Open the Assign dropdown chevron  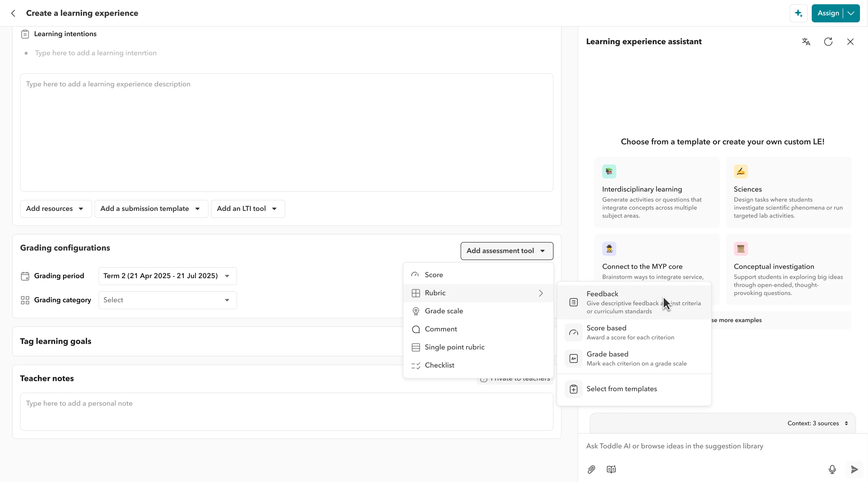click(851, 13)
